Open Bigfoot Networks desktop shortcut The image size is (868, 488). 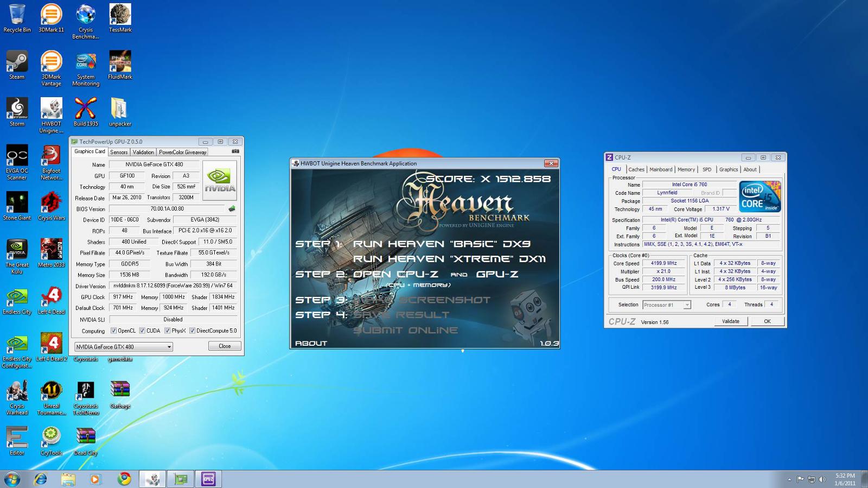51,162
